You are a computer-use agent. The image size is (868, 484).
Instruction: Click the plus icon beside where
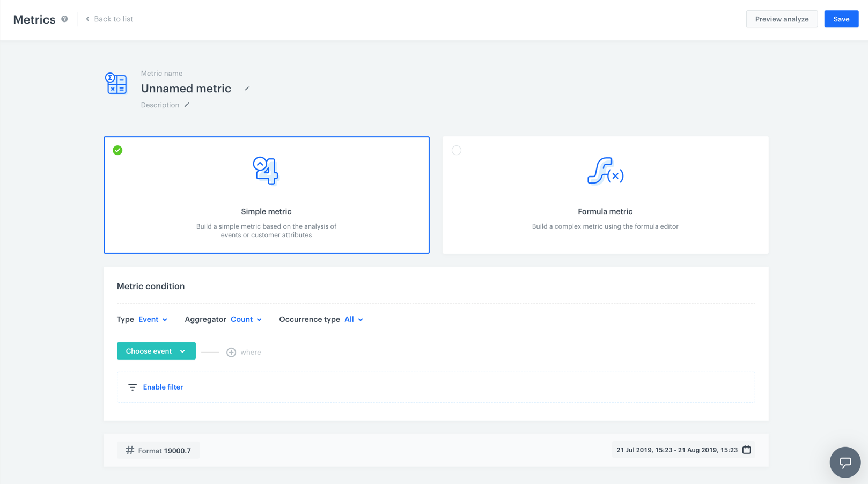(x=231, y=353)
